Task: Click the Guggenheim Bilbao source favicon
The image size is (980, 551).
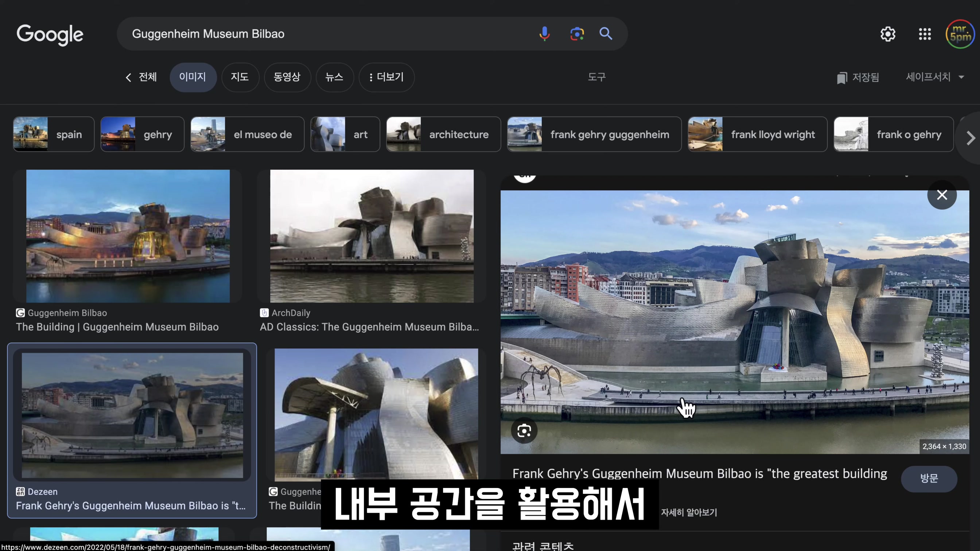Action: (20, 313)
